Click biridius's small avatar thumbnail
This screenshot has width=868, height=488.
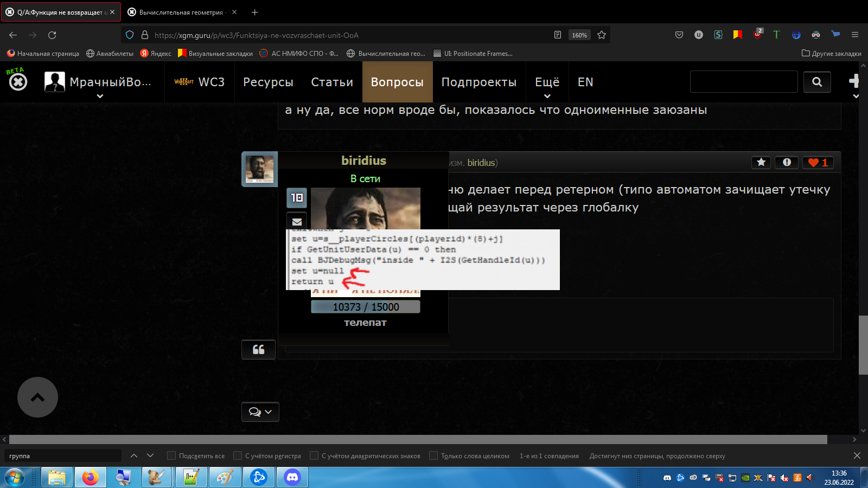[260, 169]
